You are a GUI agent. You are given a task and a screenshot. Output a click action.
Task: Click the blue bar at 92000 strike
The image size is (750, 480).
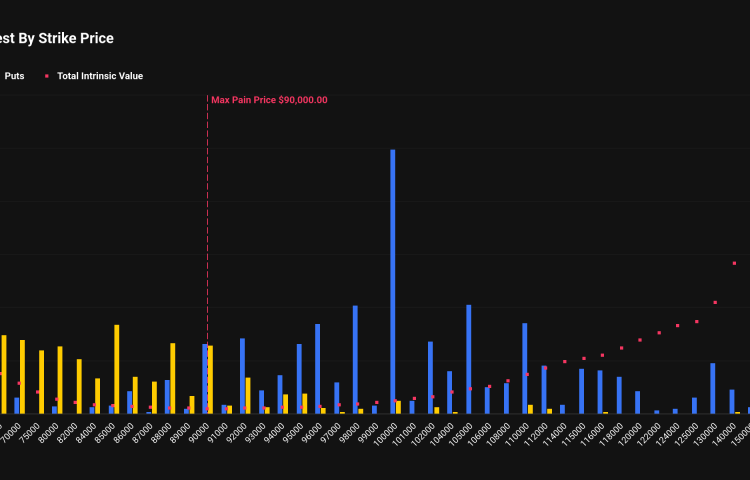tap(242, 376)
